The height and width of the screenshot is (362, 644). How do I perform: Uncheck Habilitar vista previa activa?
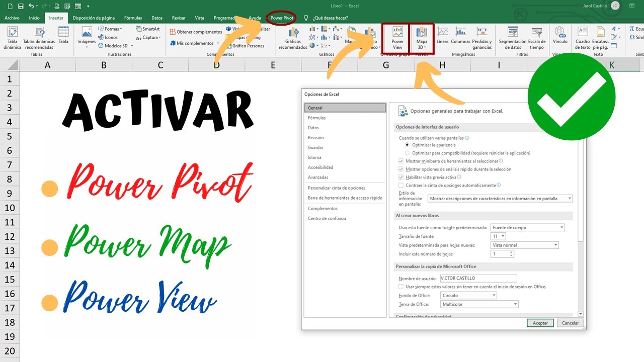click(x=401, y=177)
